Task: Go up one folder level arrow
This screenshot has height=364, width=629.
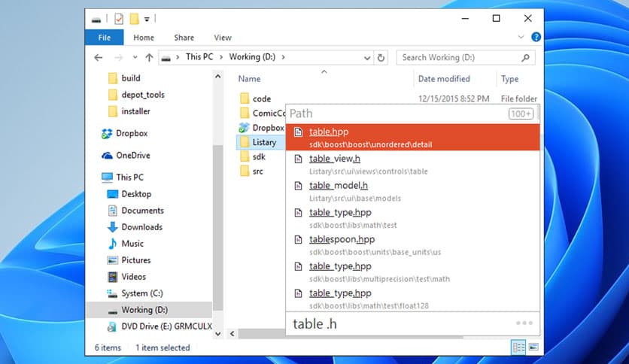Action: pos(149,58)
